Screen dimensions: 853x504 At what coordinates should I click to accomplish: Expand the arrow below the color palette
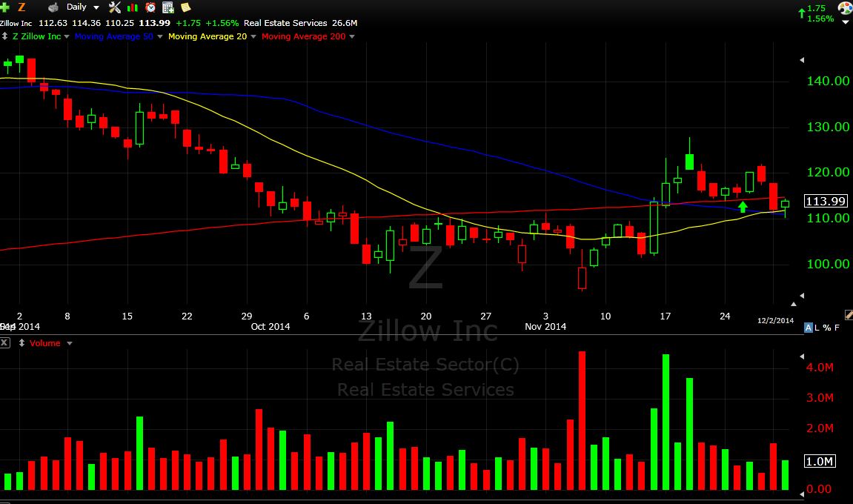click(x=846, y=22)
